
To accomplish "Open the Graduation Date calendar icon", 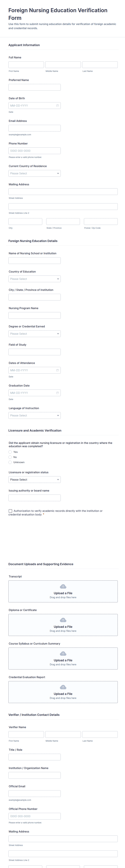I will tap(57, 393).
